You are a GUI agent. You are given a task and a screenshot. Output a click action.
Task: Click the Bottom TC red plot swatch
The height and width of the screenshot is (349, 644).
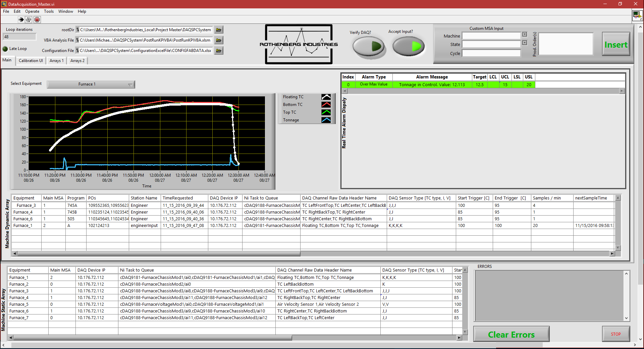tap(326, 105)
